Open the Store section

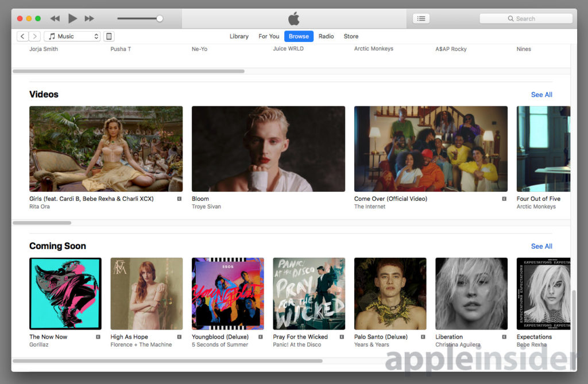351,36
